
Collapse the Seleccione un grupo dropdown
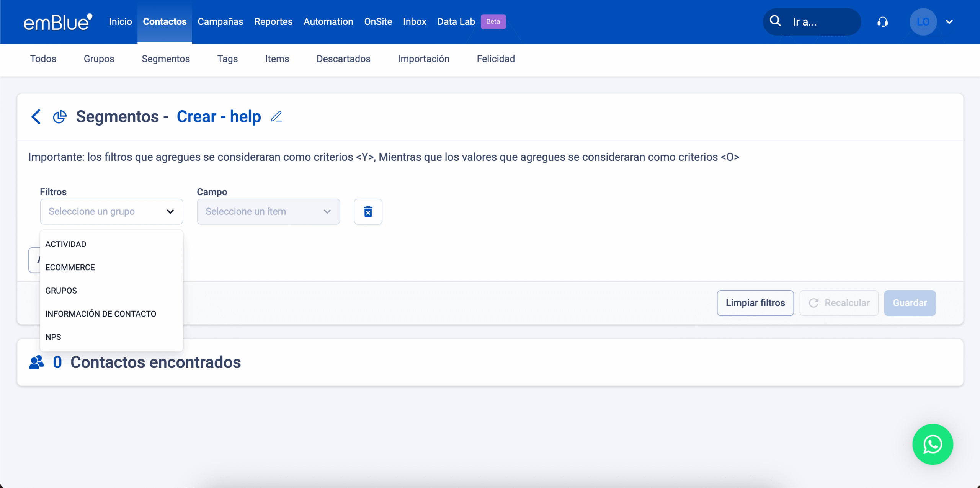170,212
